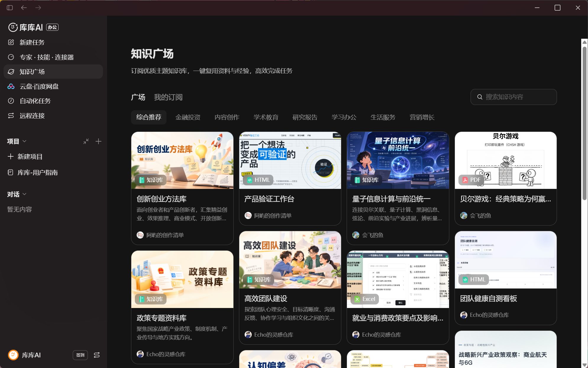
Task: Open the 量子信息计算与前沿统一 card
Action: coord(398,188)
